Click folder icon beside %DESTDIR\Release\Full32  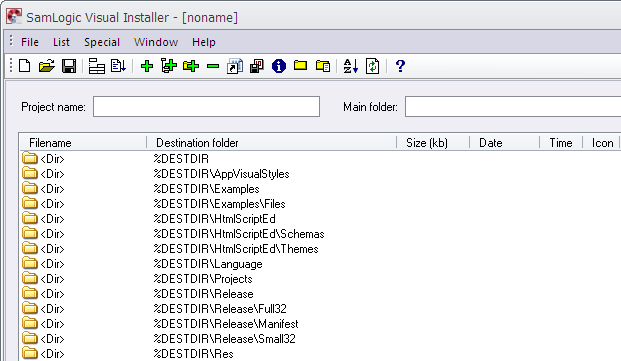[x=30, y=308]
